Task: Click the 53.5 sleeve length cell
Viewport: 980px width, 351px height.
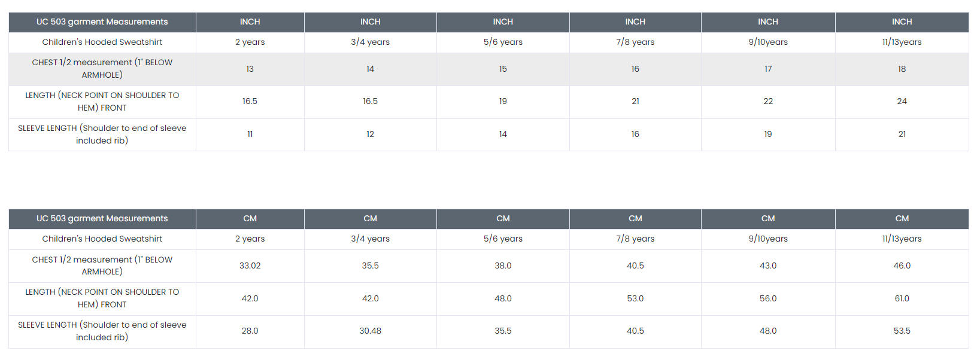Action: (902, 331)
